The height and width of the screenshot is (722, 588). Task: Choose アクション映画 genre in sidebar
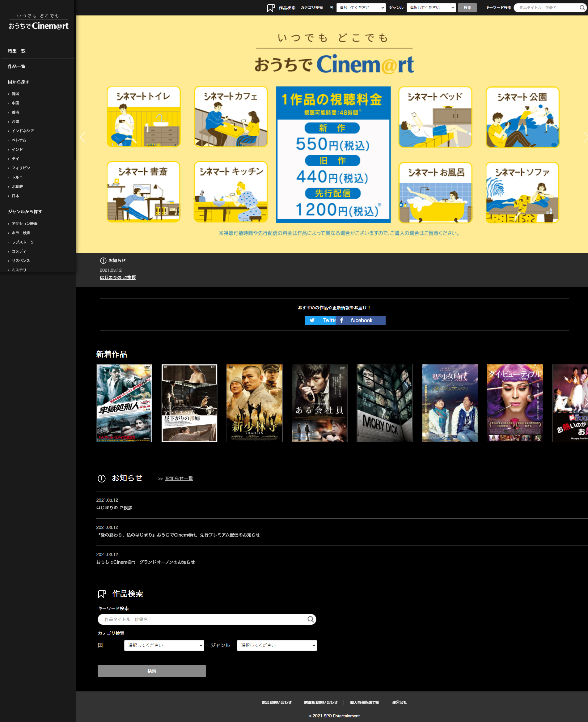pyautogui.click(x=24, y=223)
